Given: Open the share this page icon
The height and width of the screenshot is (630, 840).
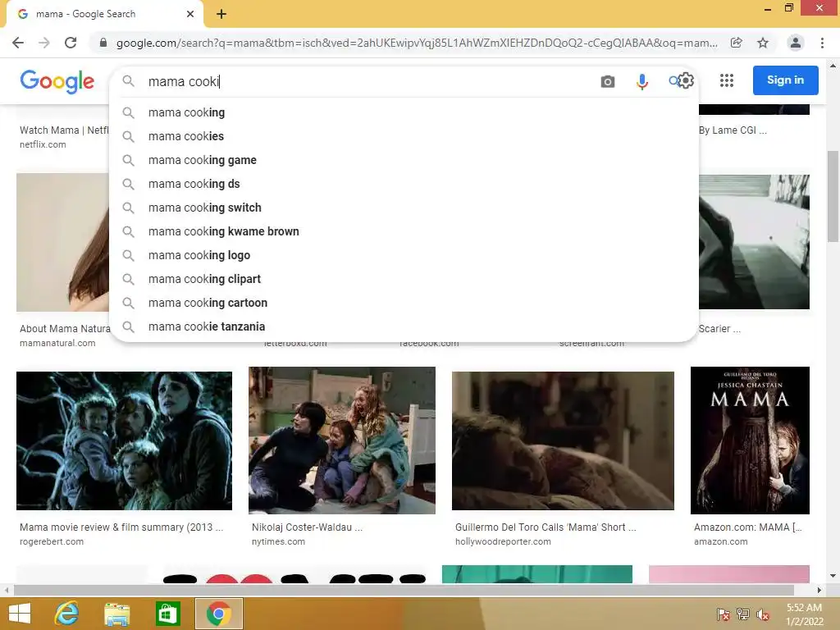Looking at the screenshot, I should [737, 43].
